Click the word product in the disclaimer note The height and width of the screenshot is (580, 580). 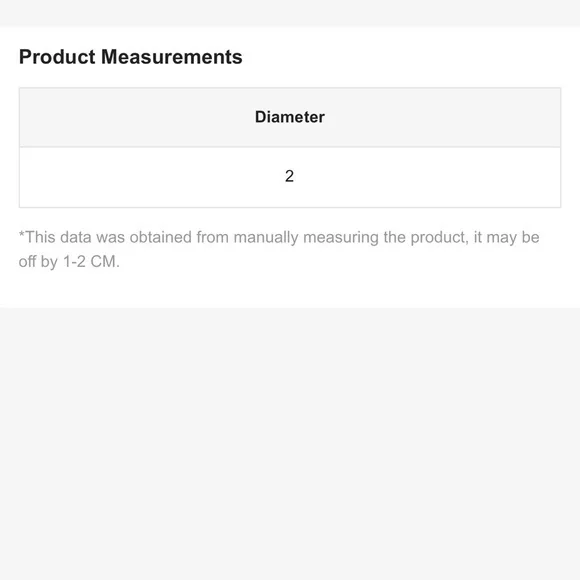pos(439,237)
